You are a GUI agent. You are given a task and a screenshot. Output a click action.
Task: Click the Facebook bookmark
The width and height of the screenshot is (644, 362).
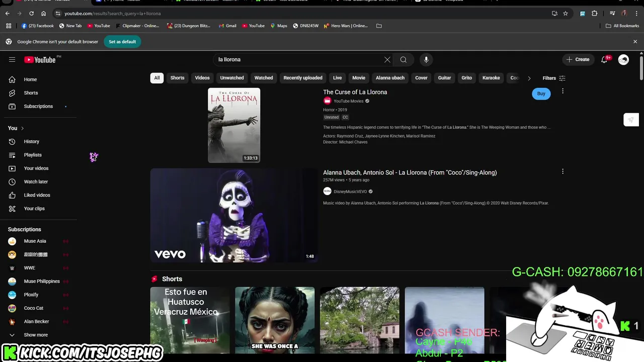38,26
